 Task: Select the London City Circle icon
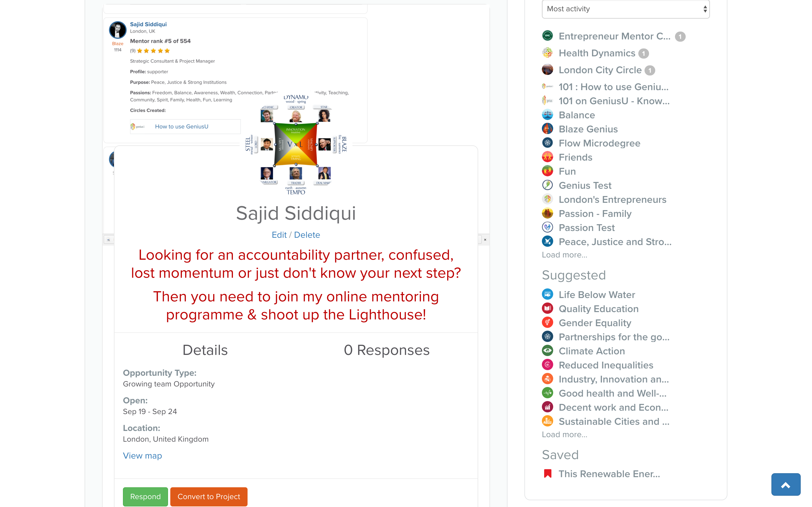pos(547,70)
